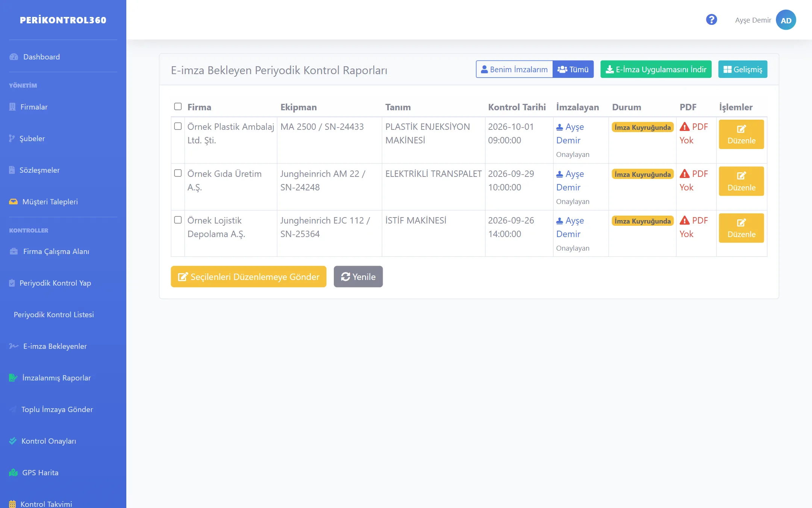812x508 pixels.
Task: Click Düzenle for Jungheinrich AM 22 row
Action: pyautogui.click(x=741, y=181)
